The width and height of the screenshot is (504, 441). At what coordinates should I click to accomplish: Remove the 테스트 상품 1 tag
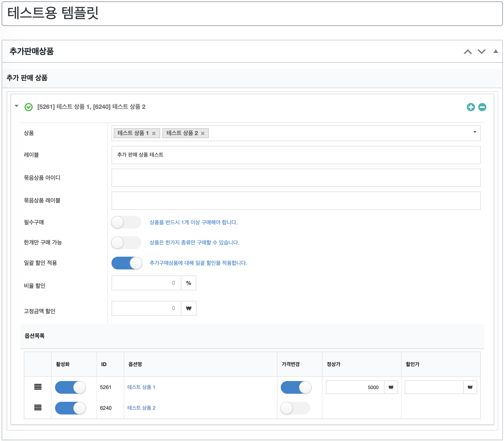(154, 133)
